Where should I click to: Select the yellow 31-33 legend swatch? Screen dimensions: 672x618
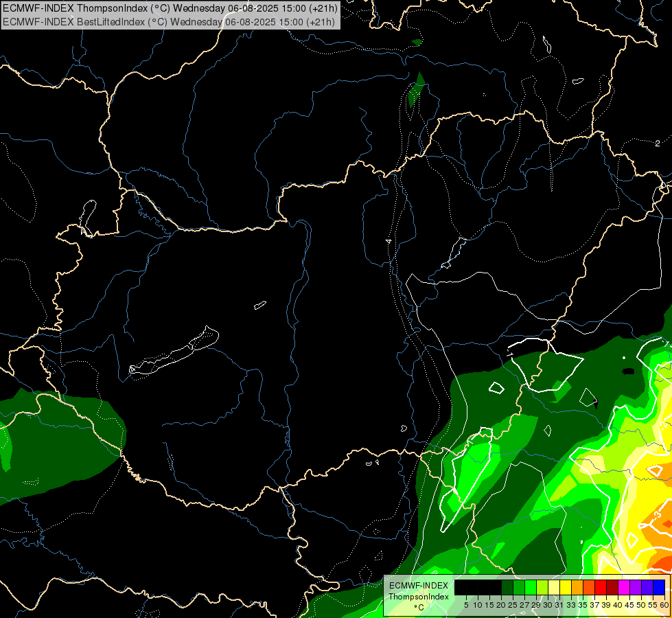point(566,587)
